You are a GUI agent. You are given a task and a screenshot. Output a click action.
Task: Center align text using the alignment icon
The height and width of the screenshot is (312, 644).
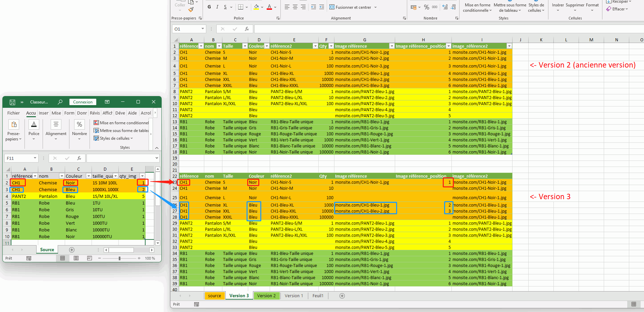[295, 7]
